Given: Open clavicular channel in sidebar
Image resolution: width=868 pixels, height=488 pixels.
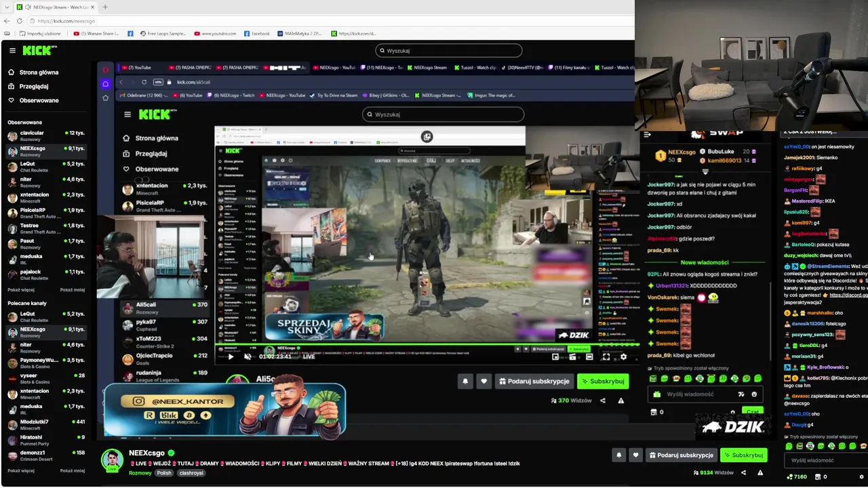Looking at the screenshot, I should (46, 136).
